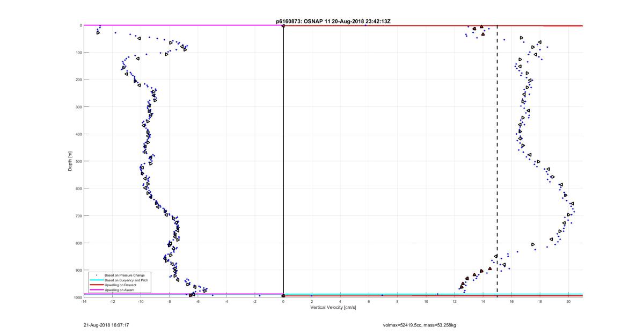Click the timestamp '21-Aug-2018 16:07:17' footer

point(106,325)
